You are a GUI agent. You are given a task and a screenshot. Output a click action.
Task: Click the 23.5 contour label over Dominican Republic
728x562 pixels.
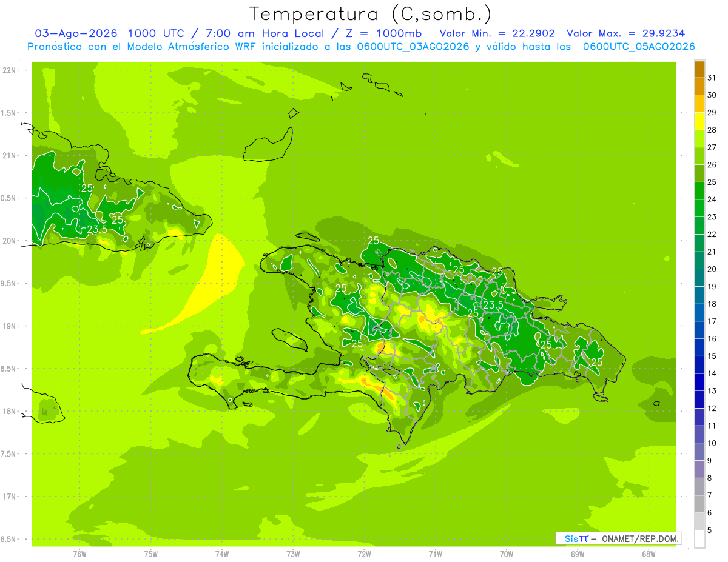[x=493, y=304]
